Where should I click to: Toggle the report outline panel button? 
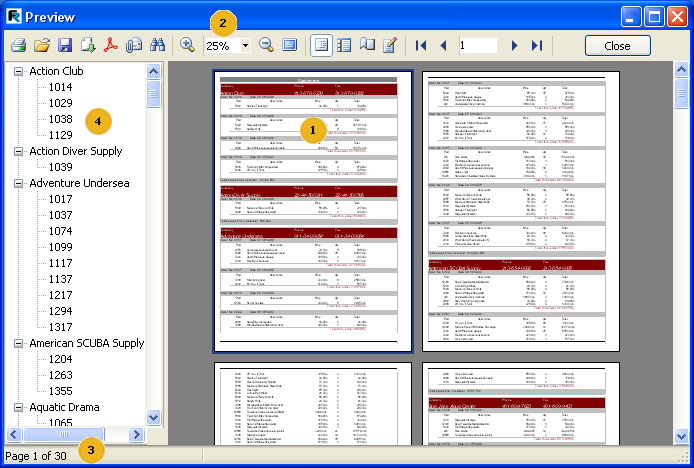[x=321, y=46]
